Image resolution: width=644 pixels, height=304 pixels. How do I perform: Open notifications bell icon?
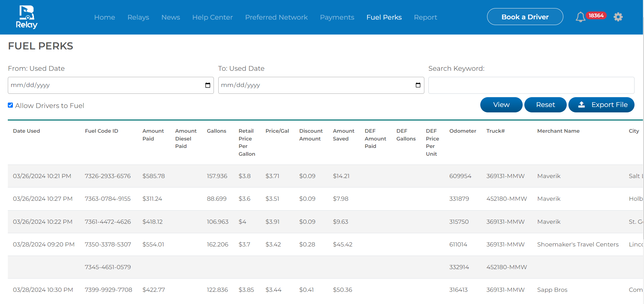(580, 17)
